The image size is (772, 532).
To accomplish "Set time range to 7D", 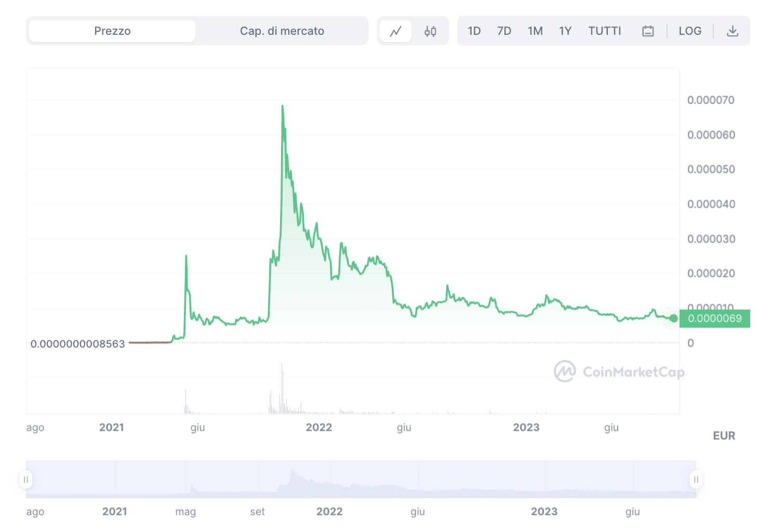I will coord(504,31).
